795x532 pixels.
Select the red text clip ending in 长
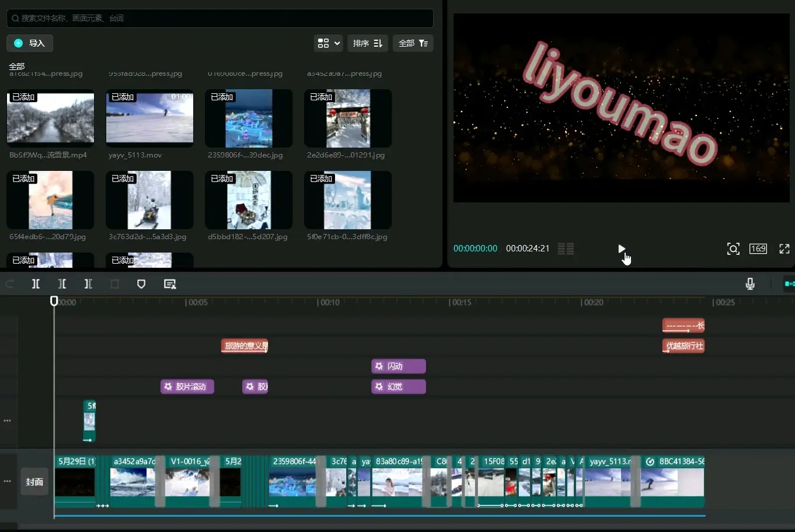click(684, 325)
